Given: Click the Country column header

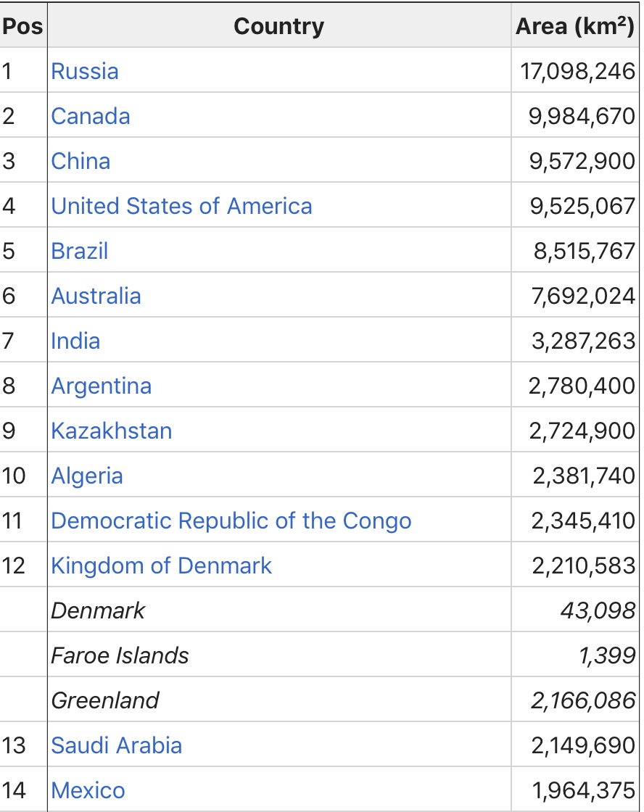Looking at the screenshot, I should pyautogui.click(x=279, y=26).
